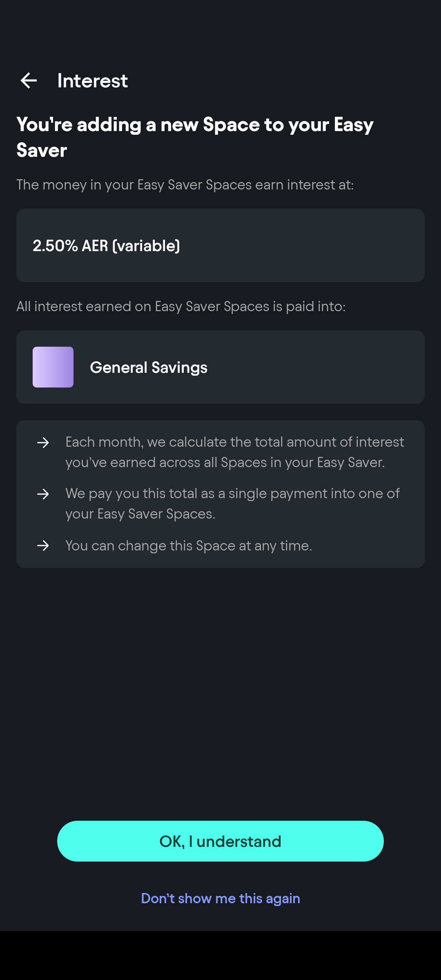Tap the back arrow beside Interest
This screenshot has height=980, width=441.
(x=29, y=80)
